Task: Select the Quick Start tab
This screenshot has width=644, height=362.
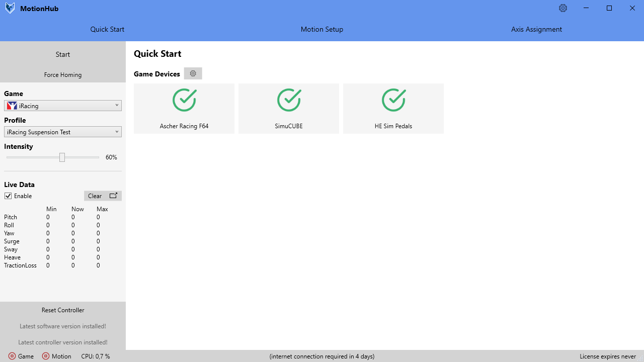Action: (107, 29)
